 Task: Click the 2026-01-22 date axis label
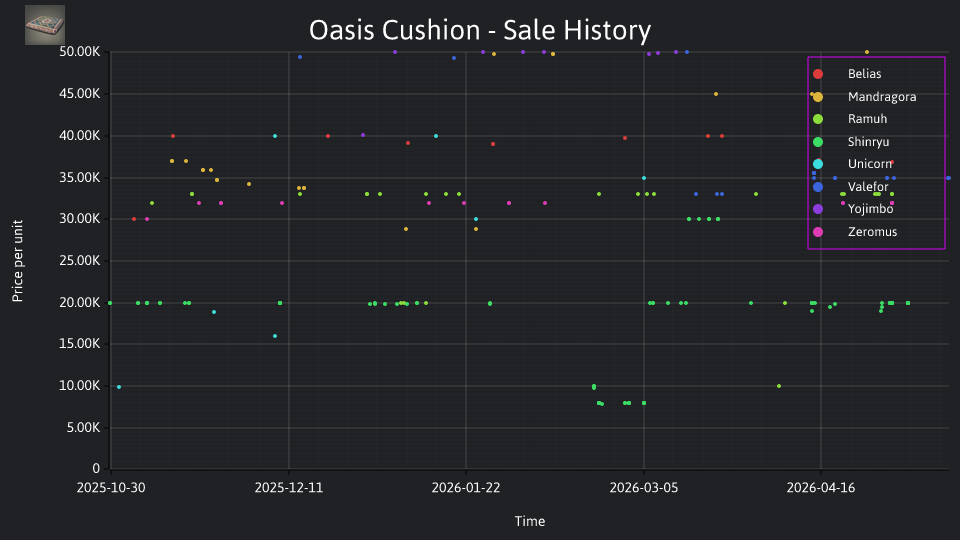466,488
